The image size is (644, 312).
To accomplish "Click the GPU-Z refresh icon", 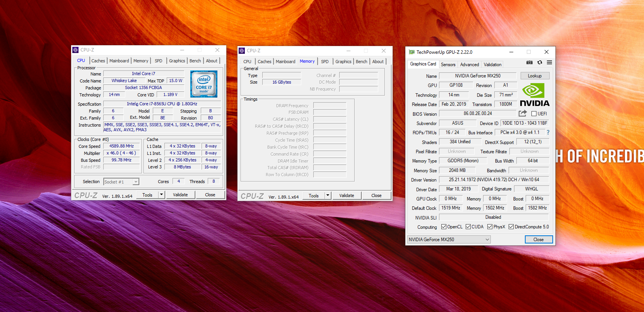I will click(540, 62).
